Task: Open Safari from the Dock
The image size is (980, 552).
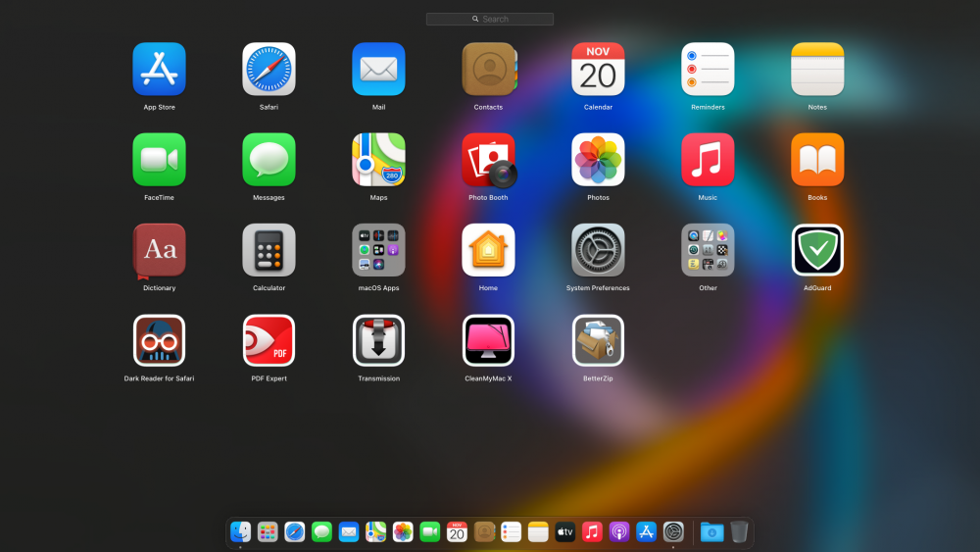Action: point(294,532)
